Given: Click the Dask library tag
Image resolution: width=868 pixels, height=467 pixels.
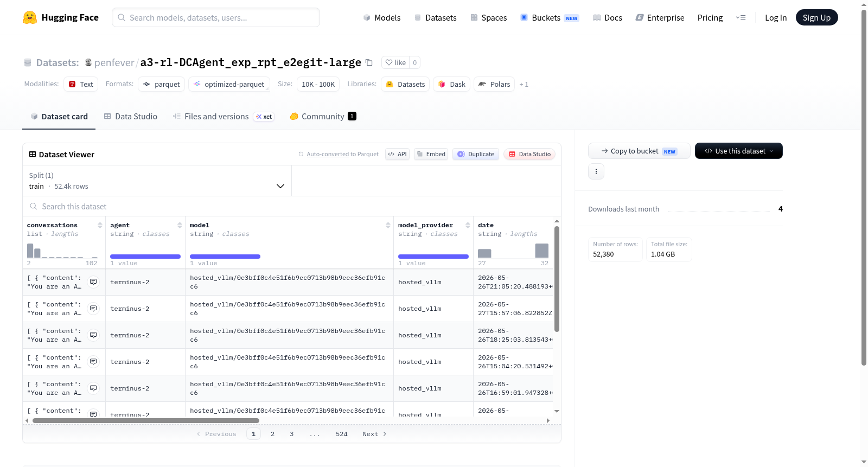Looking at the screenshot, I should (452, 84).
